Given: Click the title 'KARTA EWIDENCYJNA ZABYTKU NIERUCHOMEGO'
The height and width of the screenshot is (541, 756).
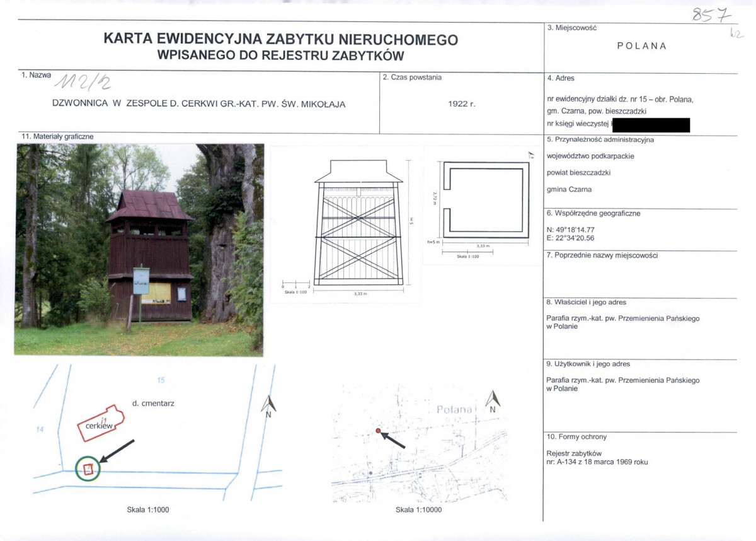Looking at the screenshot, I should pyautogui.click(x=280, y=40).
